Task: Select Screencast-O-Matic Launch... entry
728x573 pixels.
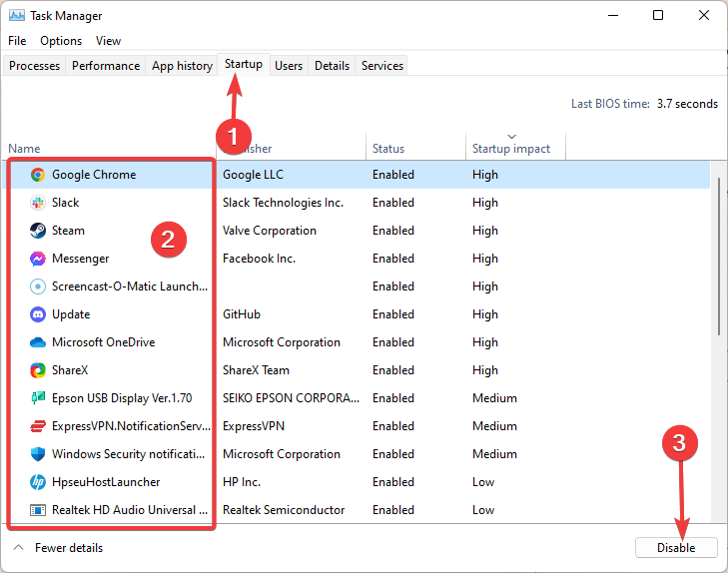Action: click(x=130, y=286)
